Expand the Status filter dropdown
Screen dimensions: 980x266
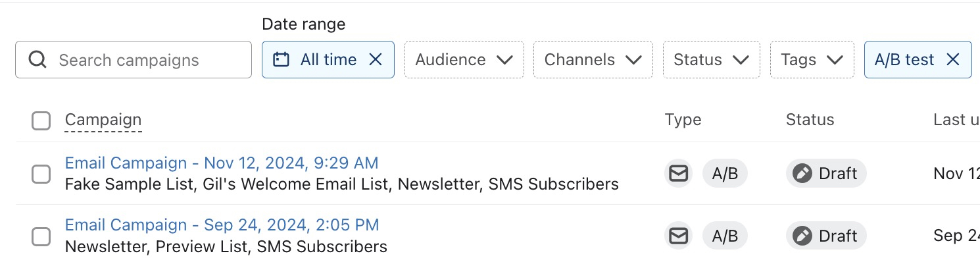click(711, 60)
